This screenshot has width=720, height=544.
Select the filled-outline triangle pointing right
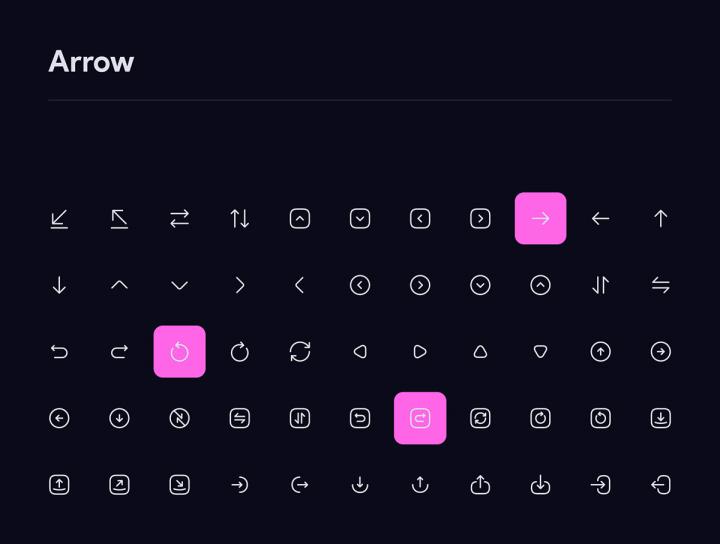click(x=420, y=352)
